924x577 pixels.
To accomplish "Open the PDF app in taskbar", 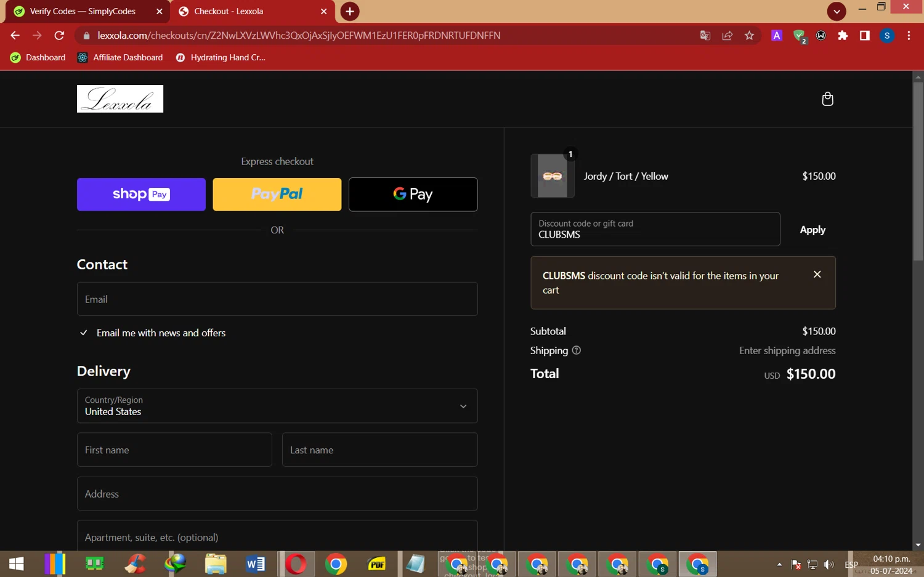I will pos(376,564).
